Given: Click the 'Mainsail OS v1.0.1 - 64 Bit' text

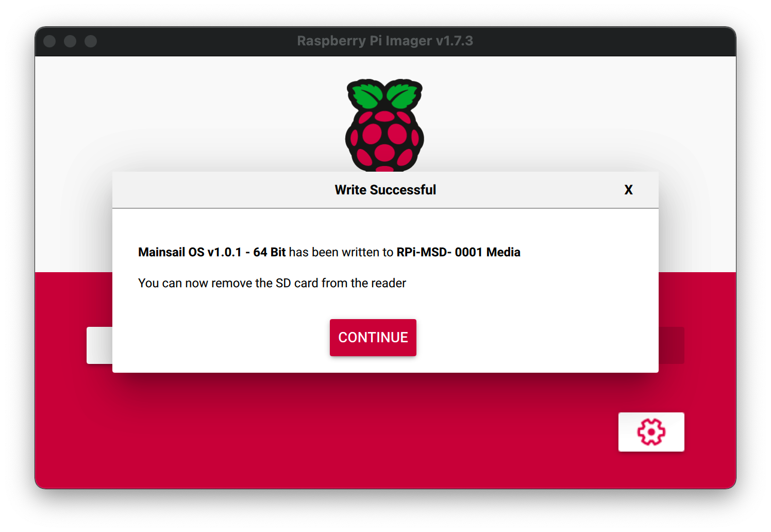Looking at the screenshot, I should pos(212,252).
